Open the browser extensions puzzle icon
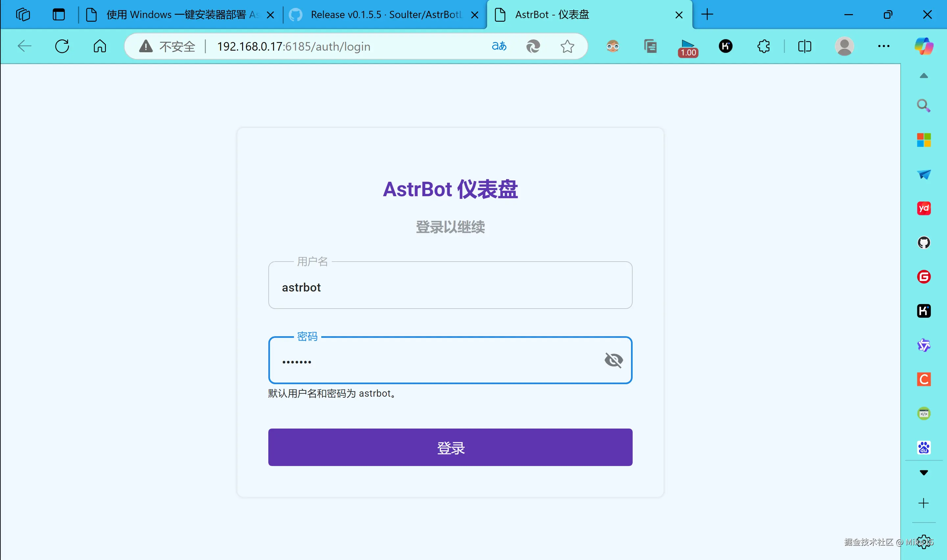Screen dimensions: 947x560 [x=763, y=46]
